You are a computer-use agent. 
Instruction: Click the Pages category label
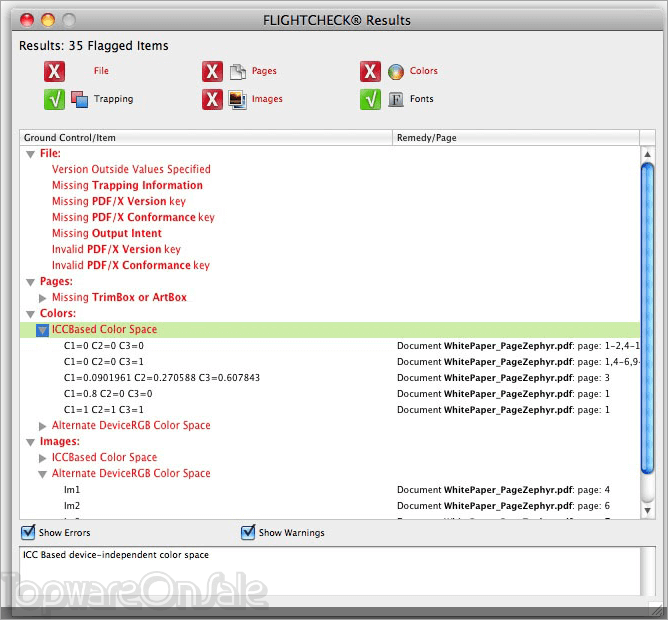(264, 71)
